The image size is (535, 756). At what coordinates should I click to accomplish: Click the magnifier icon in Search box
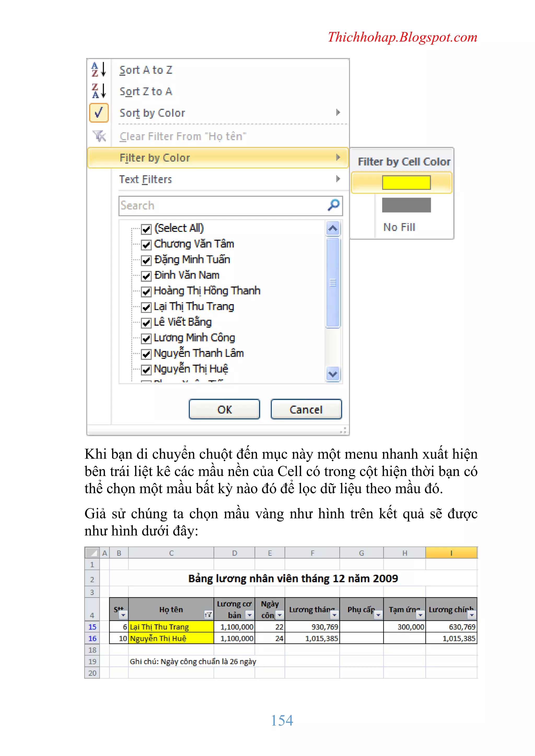pyautogui.click(x=333, y=205)
